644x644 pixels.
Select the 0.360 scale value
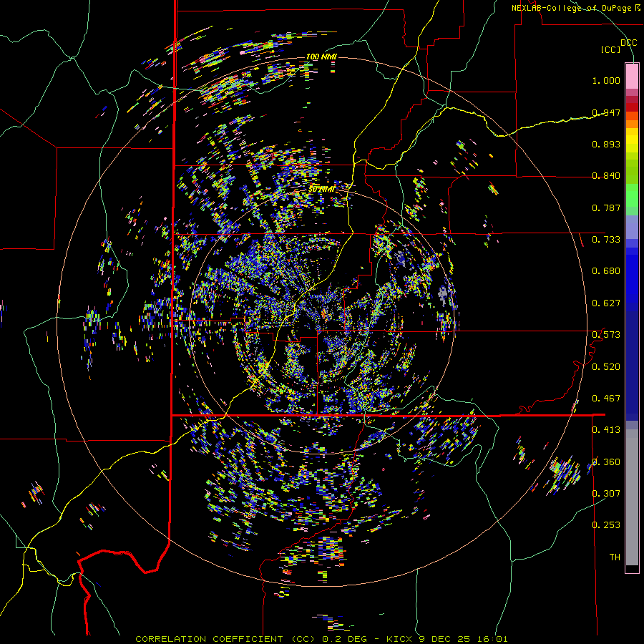pyautogui.click(x=606, y=462)
